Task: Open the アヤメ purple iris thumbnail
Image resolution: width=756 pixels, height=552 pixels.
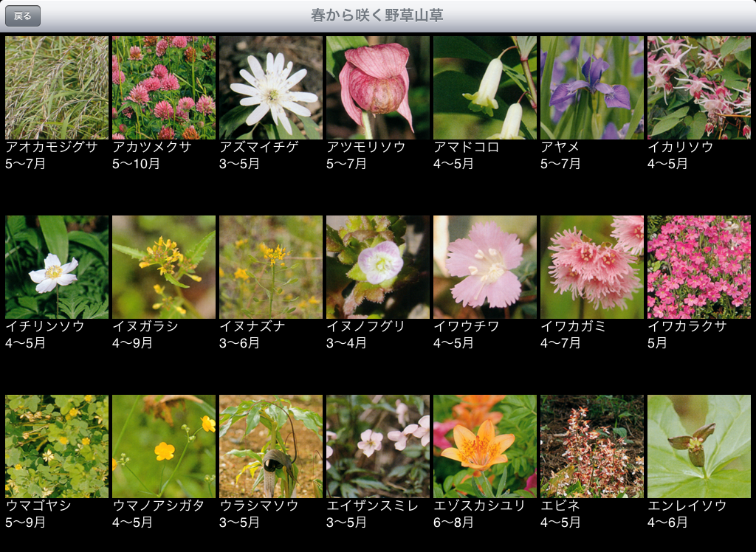Action: (x=592, y=88)
